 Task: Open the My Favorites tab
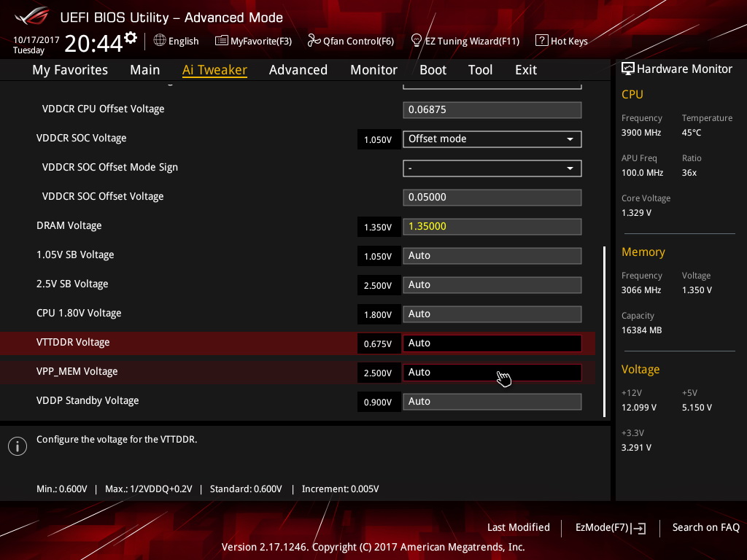pyautogui.click(x=70, y=70)
